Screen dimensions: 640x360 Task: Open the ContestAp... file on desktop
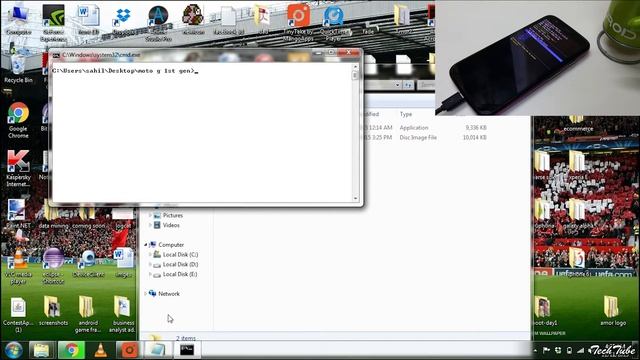pos(18,315)
